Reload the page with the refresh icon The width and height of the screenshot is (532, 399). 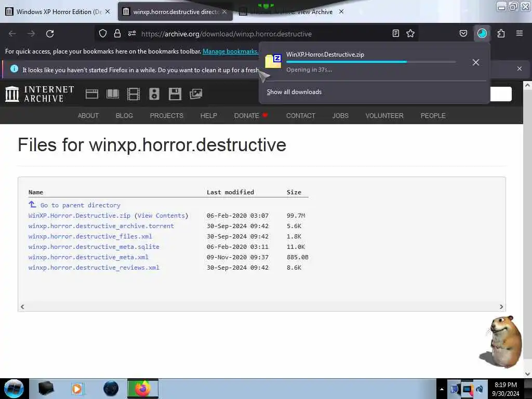[x=50, y=34]
